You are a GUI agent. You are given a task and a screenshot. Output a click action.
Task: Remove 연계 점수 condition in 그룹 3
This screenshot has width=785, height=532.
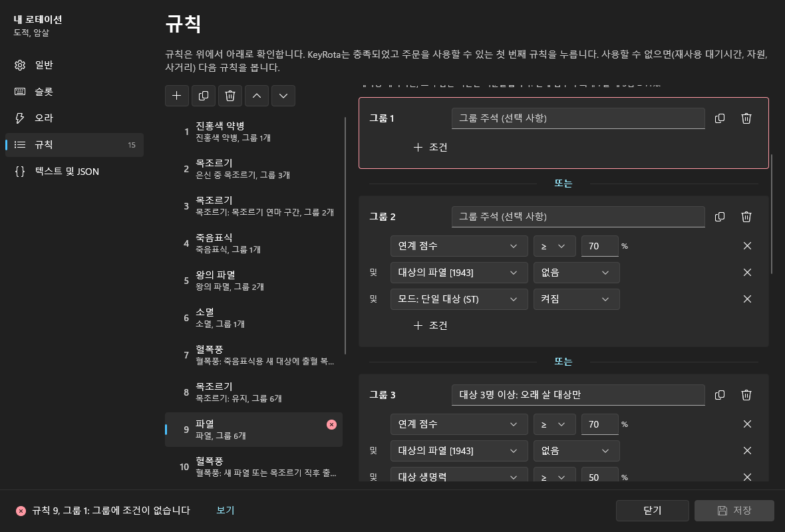click(747, 424)
